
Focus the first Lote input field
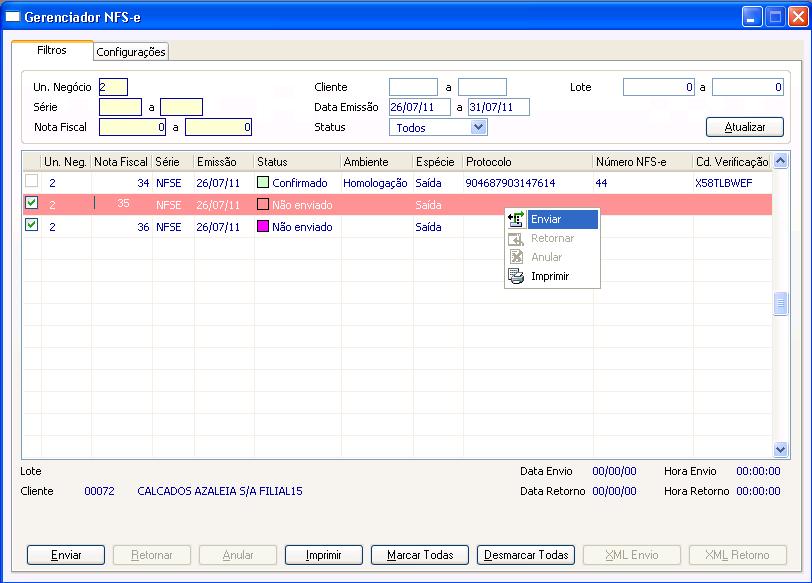click(x=659, y=87)
